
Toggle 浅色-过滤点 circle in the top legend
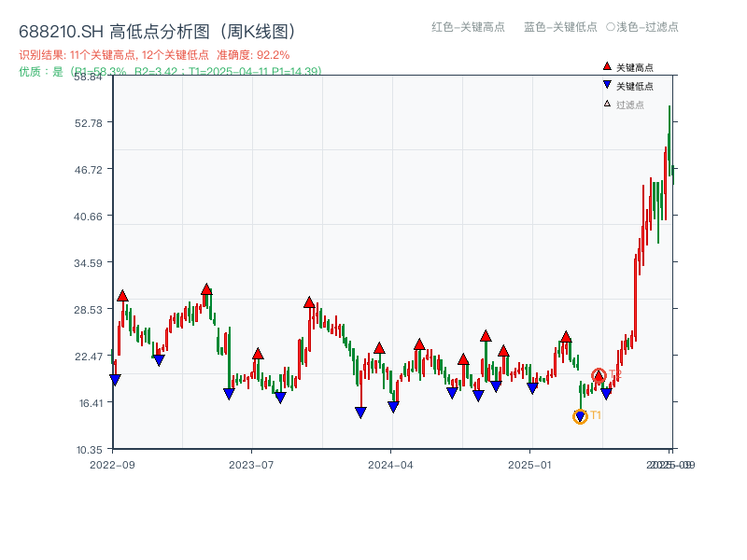click(x=642, y=27)
